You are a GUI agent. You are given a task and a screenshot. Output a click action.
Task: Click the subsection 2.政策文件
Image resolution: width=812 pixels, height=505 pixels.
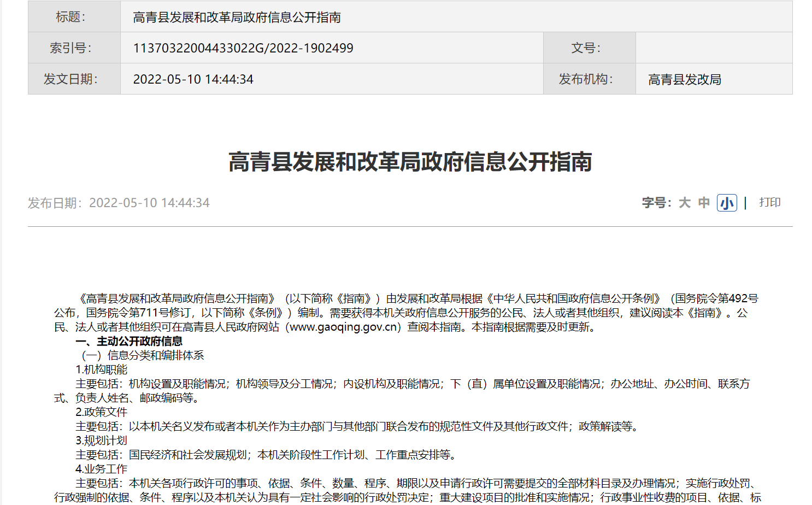pyautogui.click(x=101, y=413)
